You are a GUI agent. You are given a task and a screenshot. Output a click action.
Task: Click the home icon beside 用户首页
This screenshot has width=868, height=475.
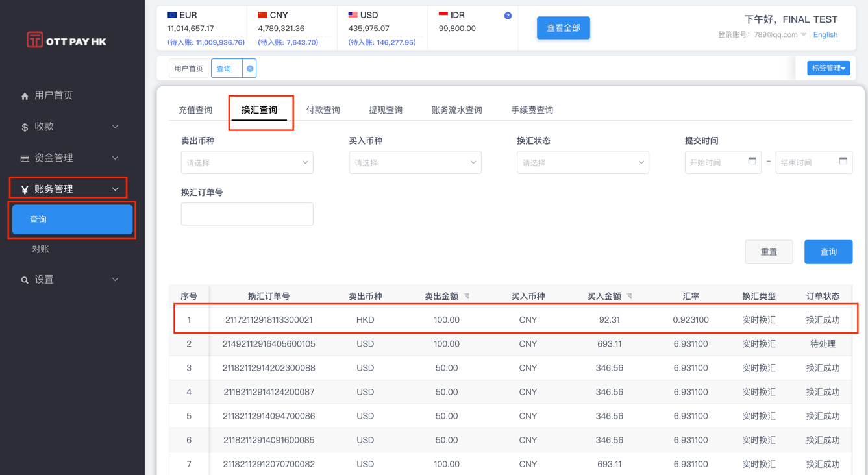pyautogui.click(x=25, y=96)
